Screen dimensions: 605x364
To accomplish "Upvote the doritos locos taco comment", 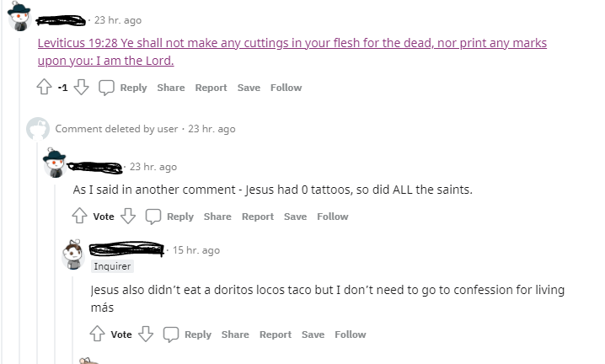I will coord(98,335).
